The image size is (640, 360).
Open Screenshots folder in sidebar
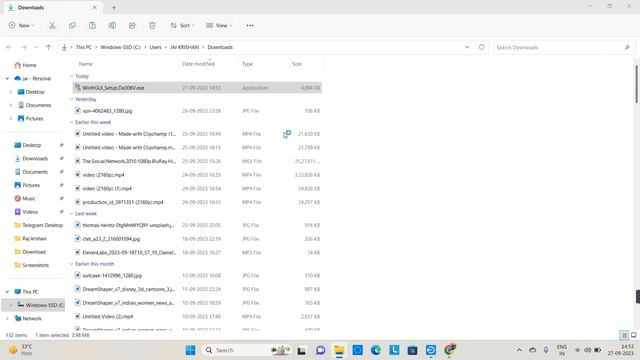click(32, 265)
